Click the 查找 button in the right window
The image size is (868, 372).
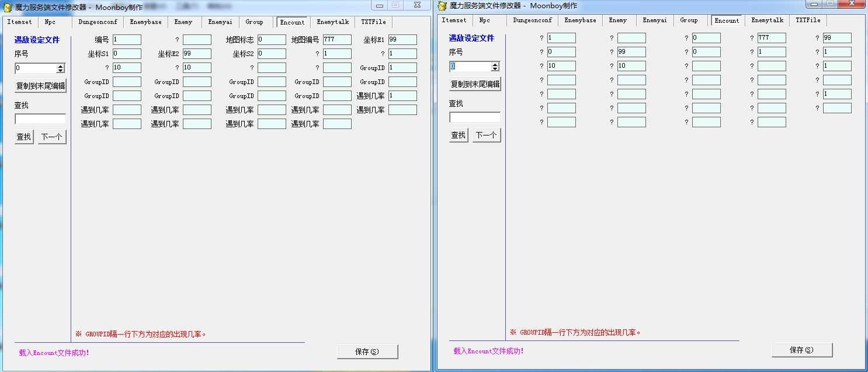pyautogui.click(x=459, y=135)
